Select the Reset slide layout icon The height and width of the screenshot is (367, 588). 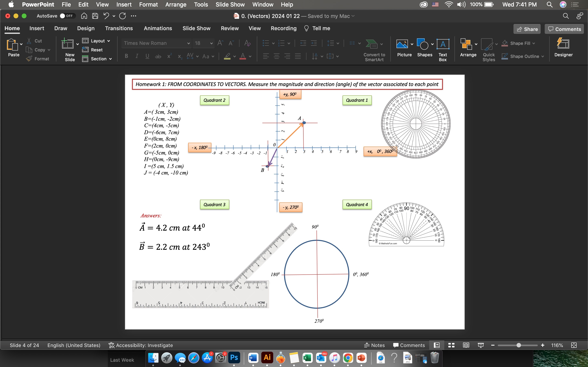86,50
